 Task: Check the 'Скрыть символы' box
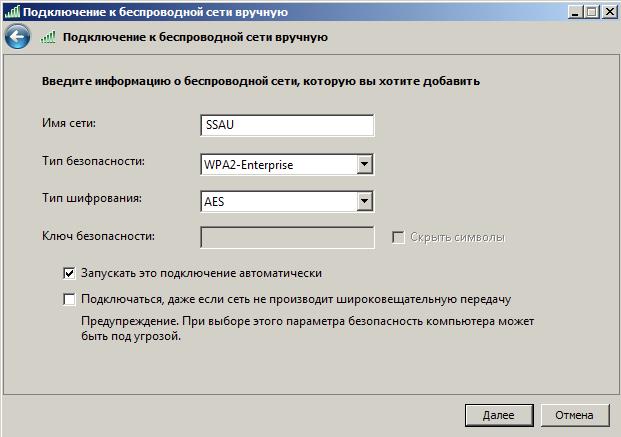pyautogui.click(x=398, y=237)
